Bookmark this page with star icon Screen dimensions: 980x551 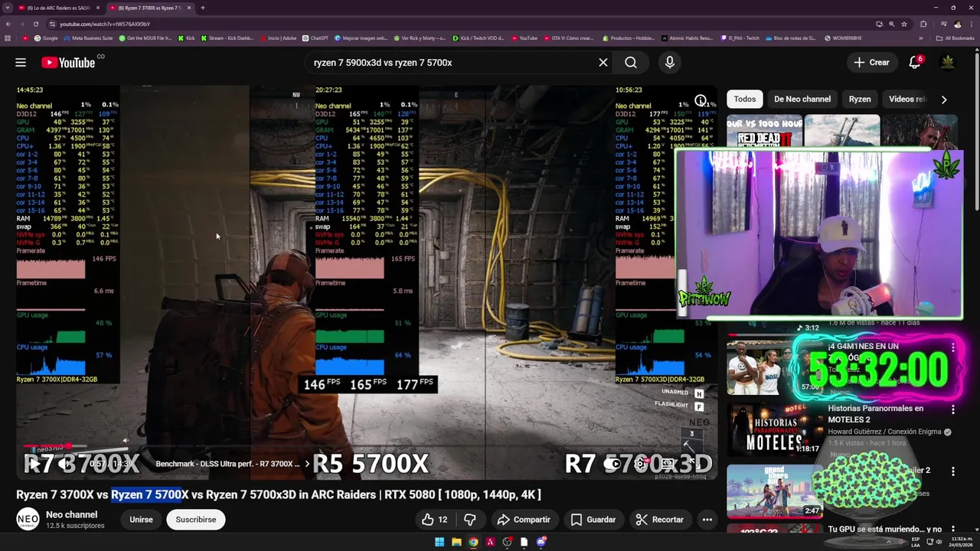click(903, 24)
